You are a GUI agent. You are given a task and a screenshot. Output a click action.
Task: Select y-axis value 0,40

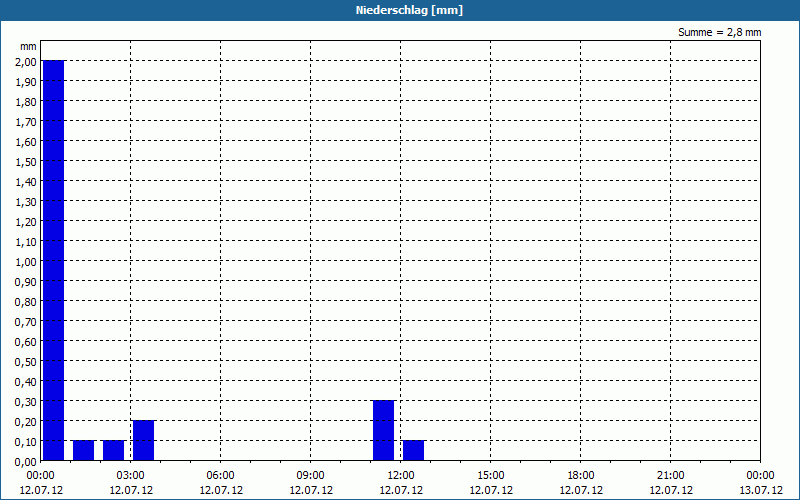tap(27, 382)
